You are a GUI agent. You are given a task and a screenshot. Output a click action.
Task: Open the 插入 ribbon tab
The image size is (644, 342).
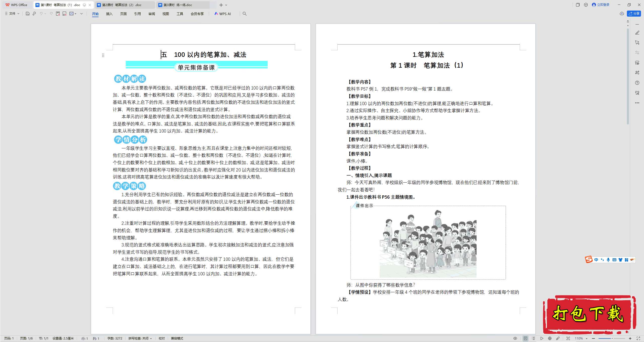coord(109,14)
